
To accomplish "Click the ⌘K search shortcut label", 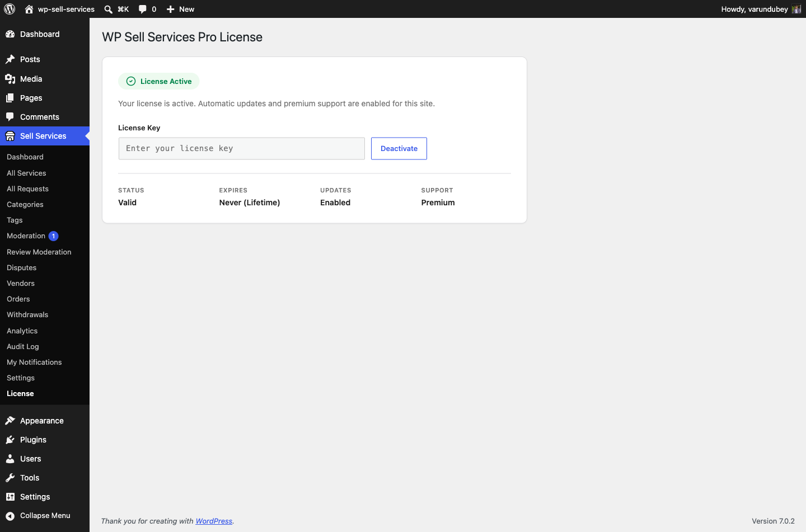I will click(x=123, y=9).
